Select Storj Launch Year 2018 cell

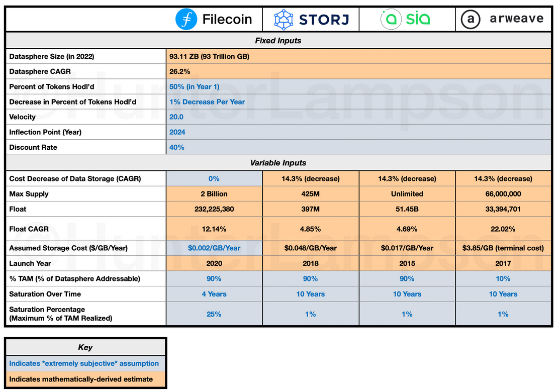click(310, 263)
